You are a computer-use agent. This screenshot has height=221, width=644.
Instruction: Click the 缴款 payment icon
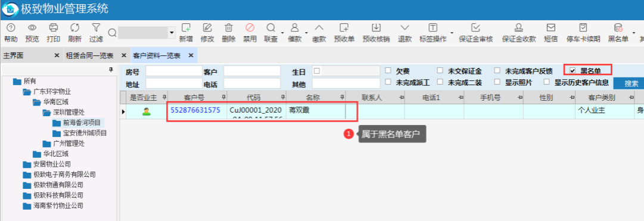click(319, 28)
